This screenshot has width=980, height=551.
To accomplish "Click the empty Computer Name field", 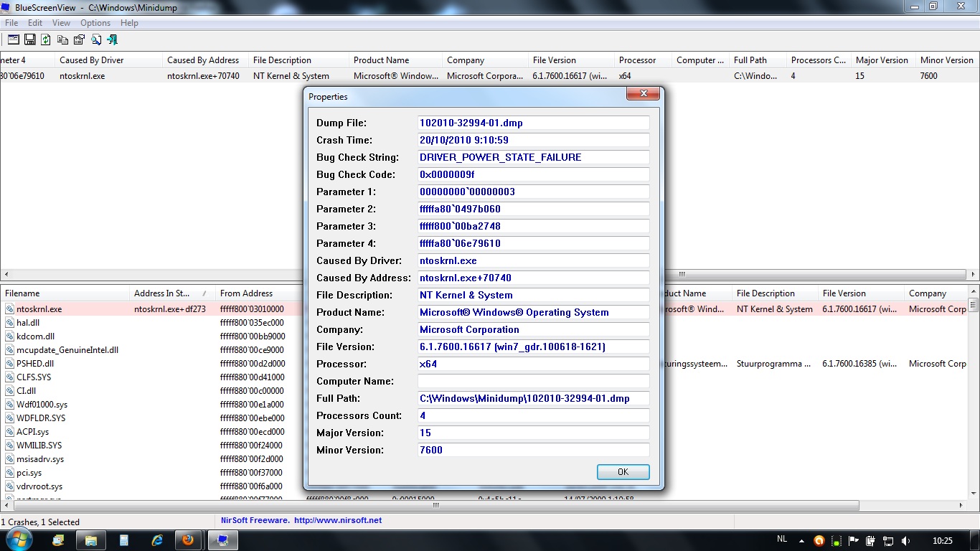I will pyautogui.click(x=534, y=381).
